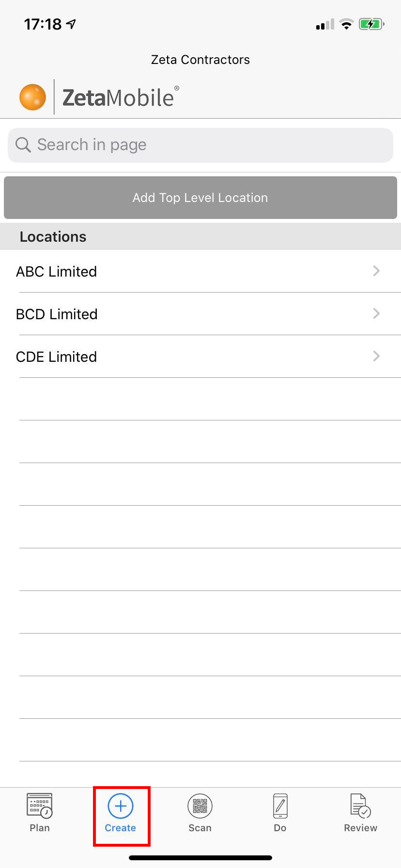Select the Do pencil-on-phone icon
The image size is (401, 868).
(280, 806)
